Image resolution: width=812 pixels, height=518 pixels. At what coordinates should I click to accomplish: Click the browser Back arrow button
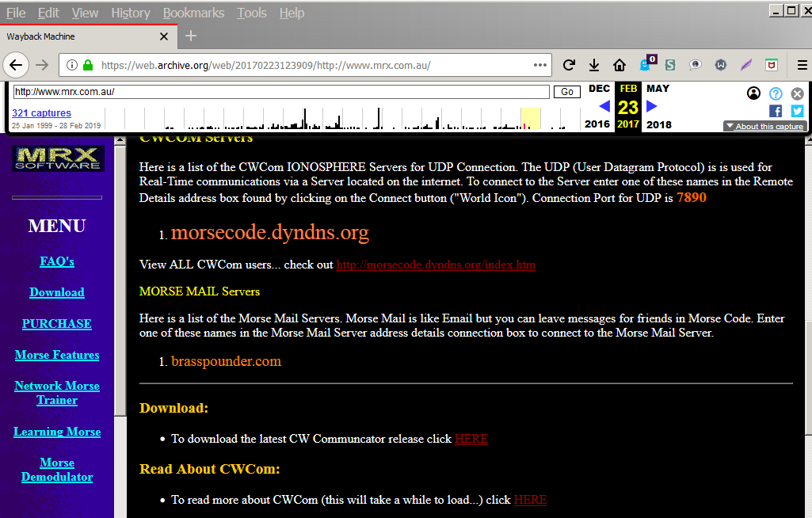[16, 65]
